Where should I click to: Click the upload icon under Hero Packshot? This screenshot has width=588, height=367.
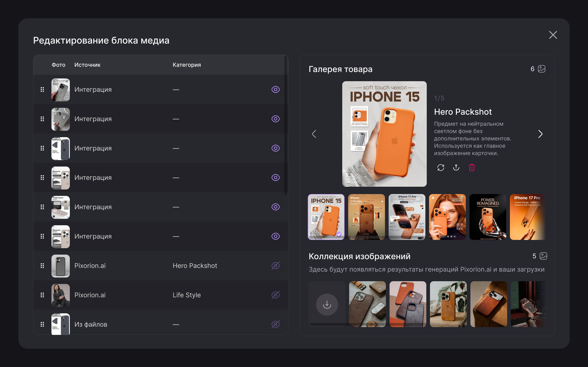(x=456, y=167)
